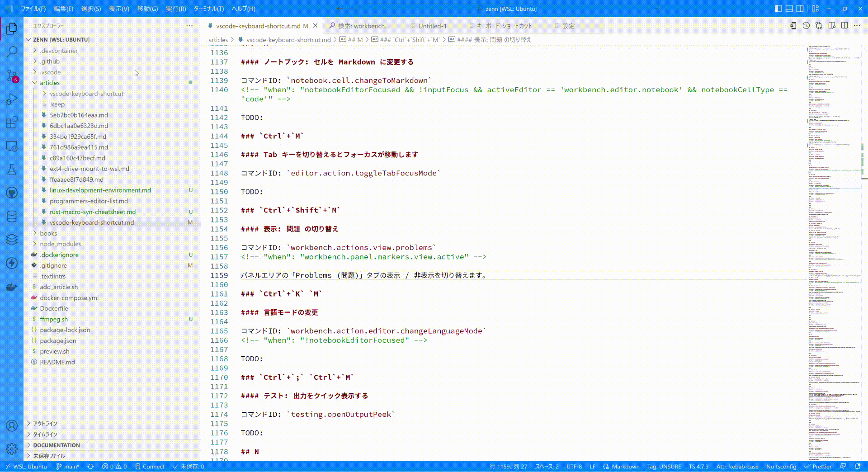Expand the books folder
Screen dimensions: 868x472
[x=112, y=233]
